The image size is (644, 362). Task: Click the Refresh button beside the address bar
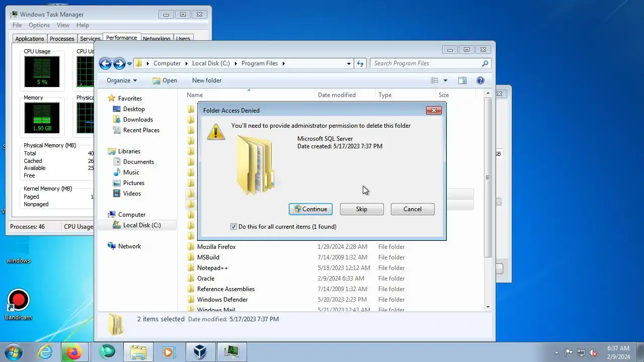click(x=360, y=63)
